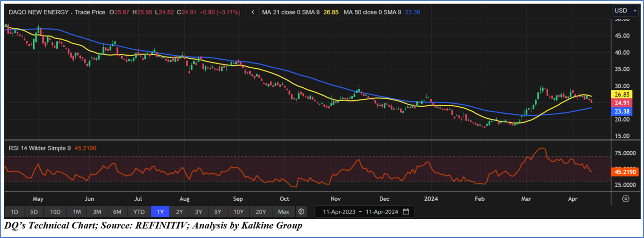Image resolution: width=644 pixels, height=238 pixels.
Task: Show the Max time range
Action: click(284, 212)
